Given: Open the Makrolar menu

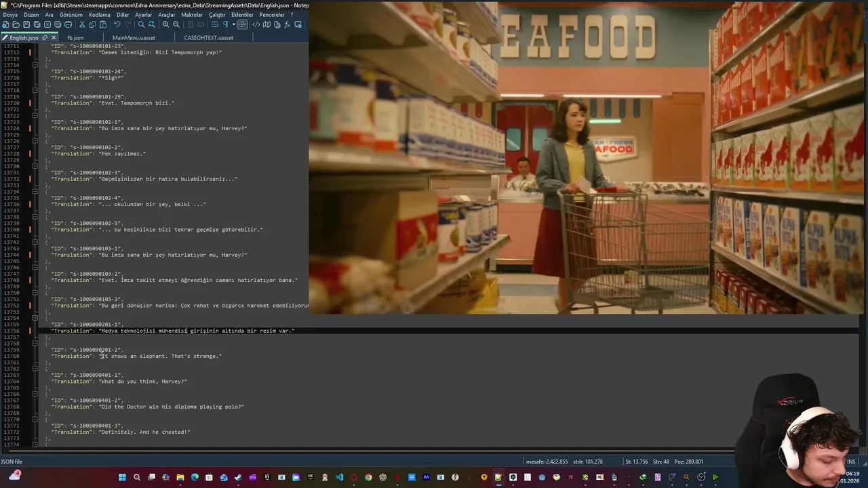Looking at the screenshot, I should (192, 15).
